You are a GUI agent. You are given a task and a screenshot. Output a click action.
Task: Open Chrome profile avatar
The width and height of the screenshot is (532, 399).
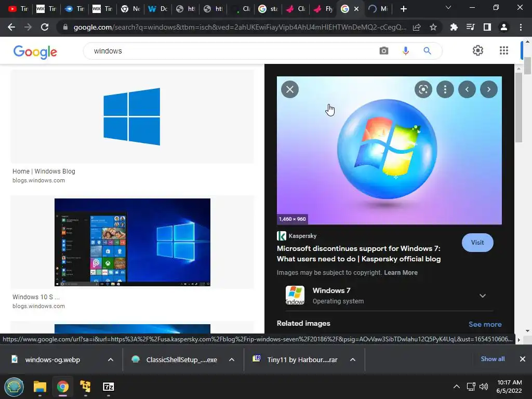coord(504,27)
